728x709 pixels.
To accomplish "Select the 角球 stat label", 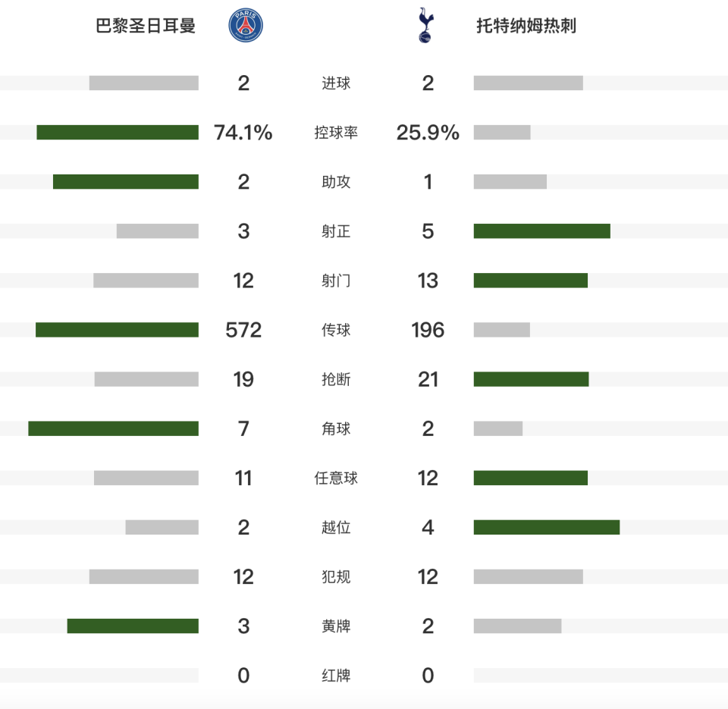I will point(336,428).
